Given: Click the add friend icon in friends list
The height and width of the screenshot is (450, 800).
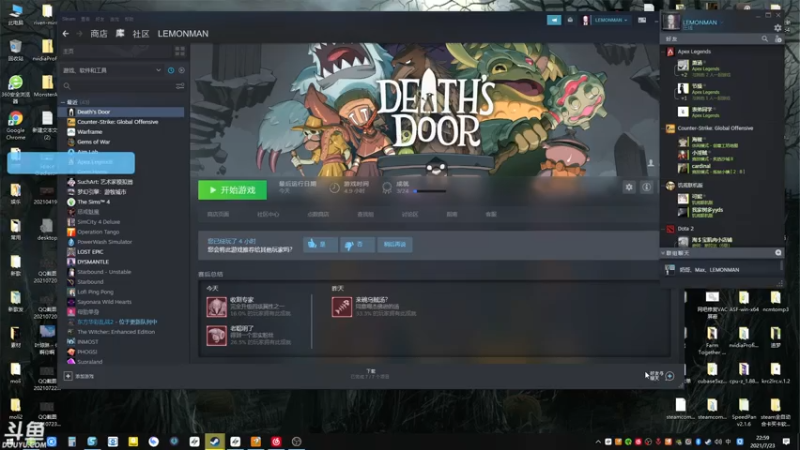Looking at the screenshot, I should 778,39.
